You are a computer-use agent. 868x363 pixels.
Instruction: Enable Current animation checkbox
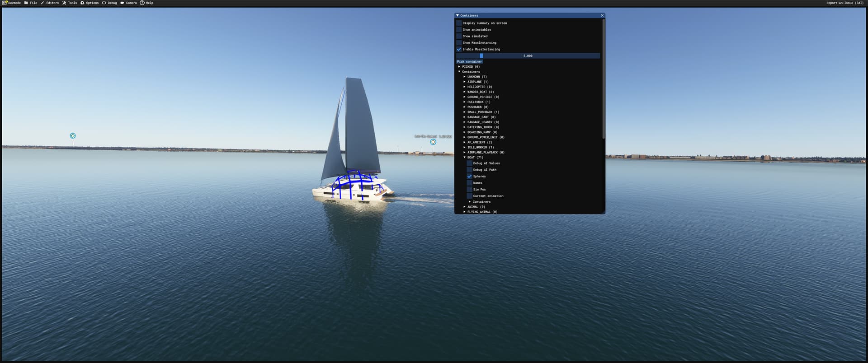pyautogui.click(x=469, y=196)
